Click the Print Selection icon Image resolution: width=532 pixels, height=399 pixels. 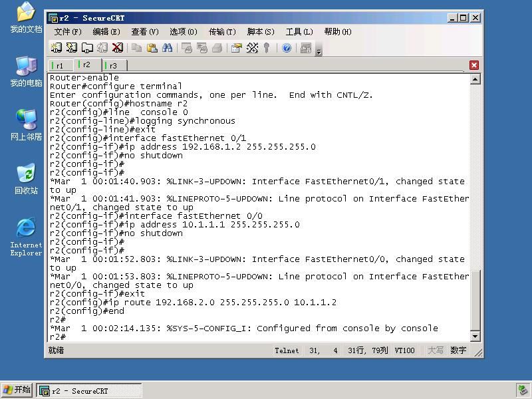[202, 48]
